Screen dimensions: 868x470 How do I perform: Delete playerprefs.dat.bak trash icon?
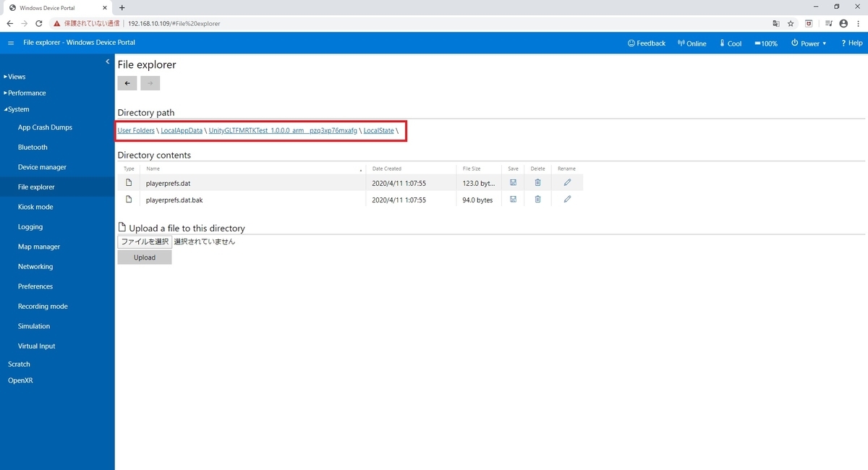coord(537,199)
